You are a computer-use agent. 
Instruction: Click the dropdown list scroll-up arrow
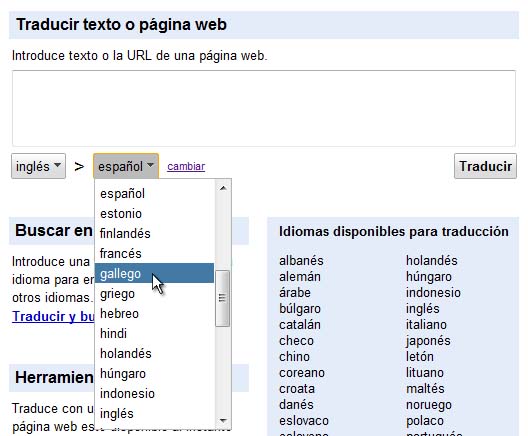point(223,188)
